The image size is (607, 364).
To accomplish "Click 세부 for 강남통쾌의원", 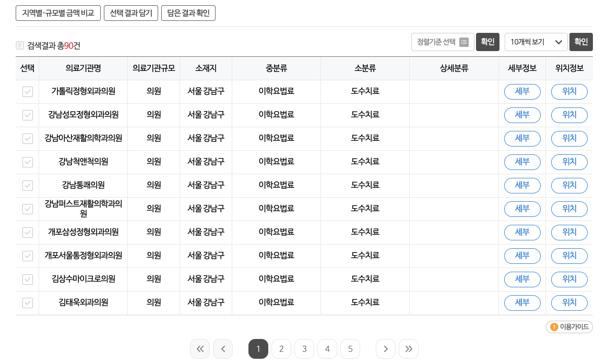I will pyautogui.click(x=522, y=186).
